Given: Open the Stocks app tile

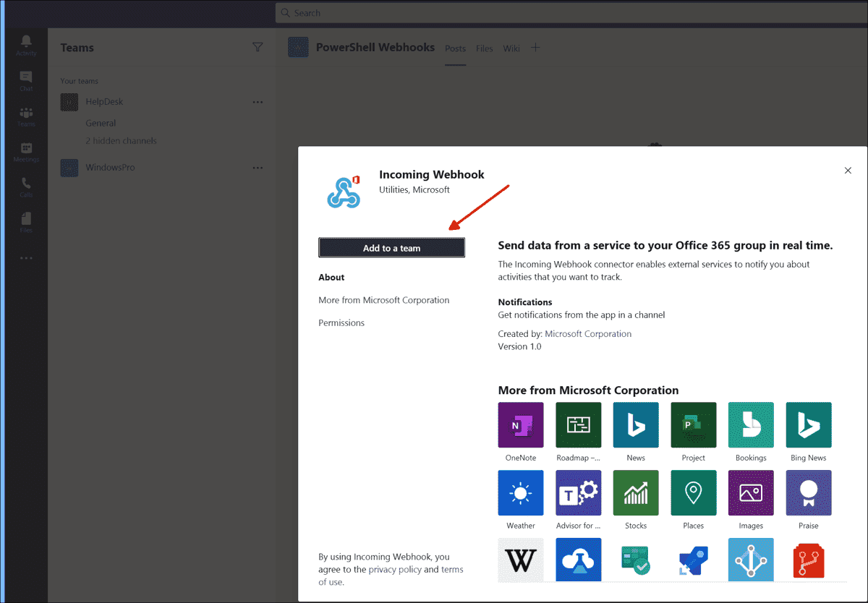Looking at the screenshot, I should [635, 492].
